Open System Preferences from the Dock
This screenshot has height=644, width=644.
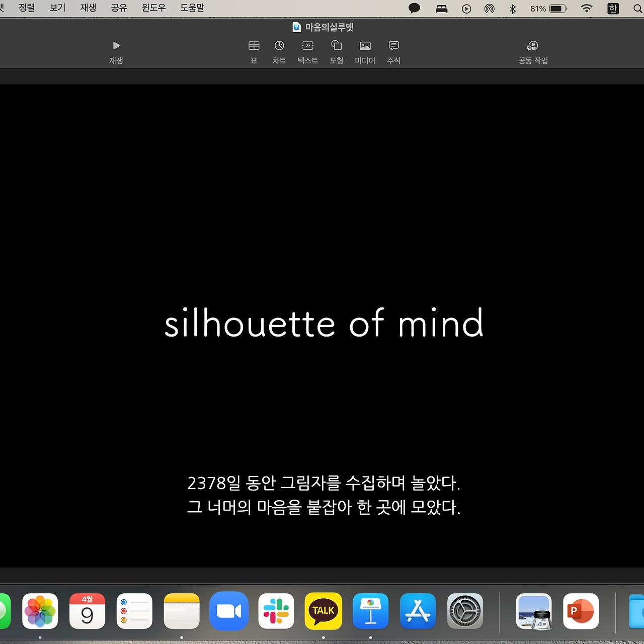click(x=465, y=611)
